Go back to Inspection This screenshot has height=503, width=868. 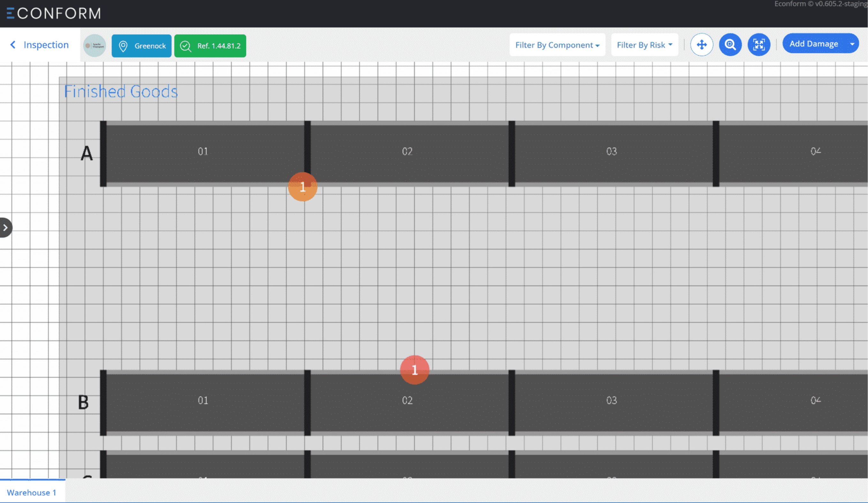(x=46, y=45)
